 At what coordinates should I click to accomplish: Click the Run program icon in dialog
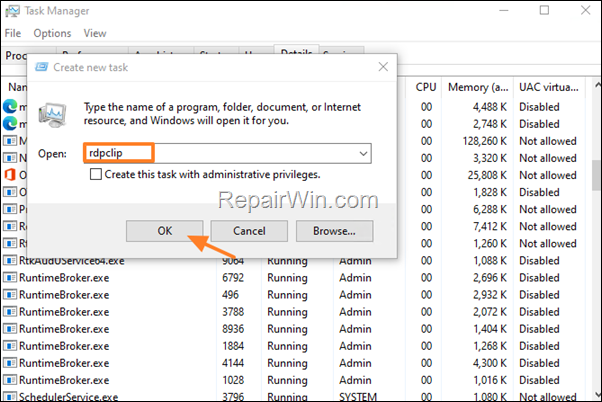click(52, 115)
